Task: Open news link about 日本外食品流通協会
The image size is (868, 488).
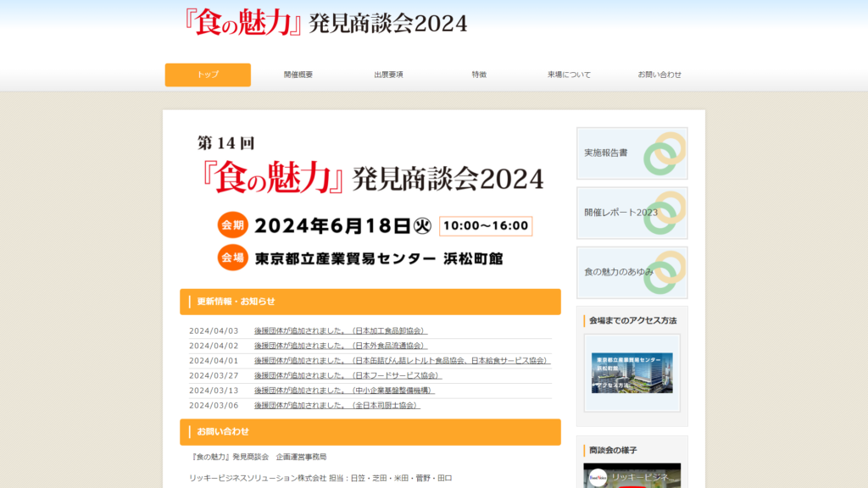Action: (x=341, y=346)
